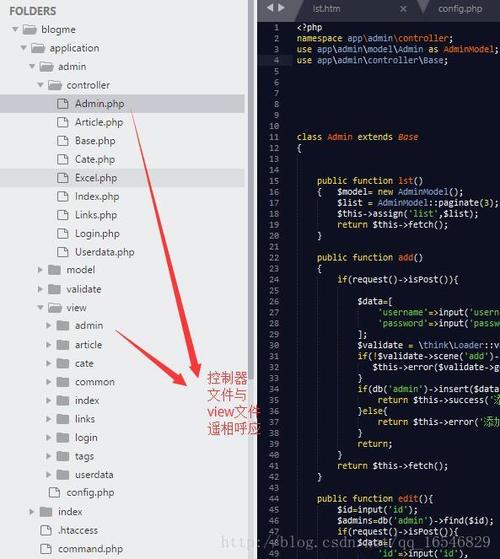Select the admin folder under view

[x=89, y=325]
